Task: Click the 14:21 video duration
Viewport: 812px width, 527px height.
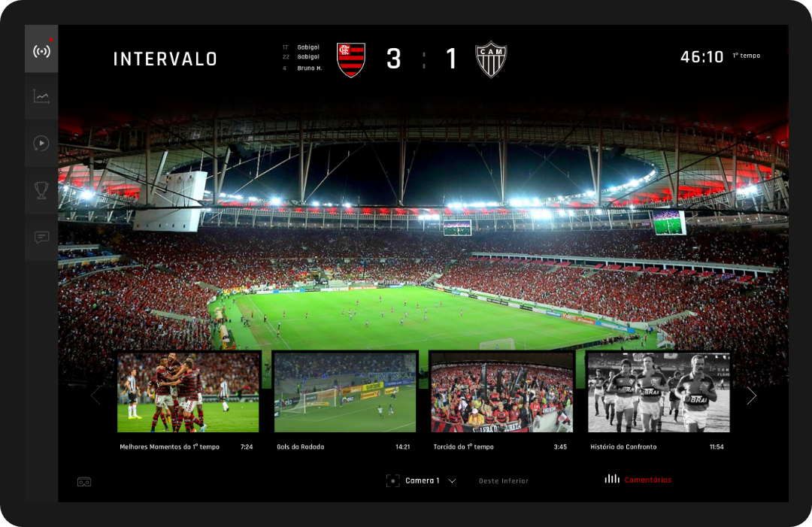Action: click(x=402, y=447)
